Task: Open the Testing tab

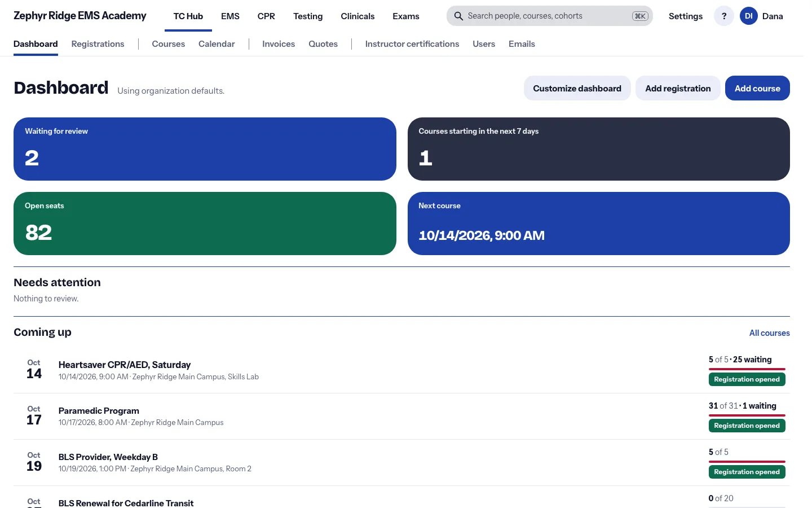Action: [308, 16]
